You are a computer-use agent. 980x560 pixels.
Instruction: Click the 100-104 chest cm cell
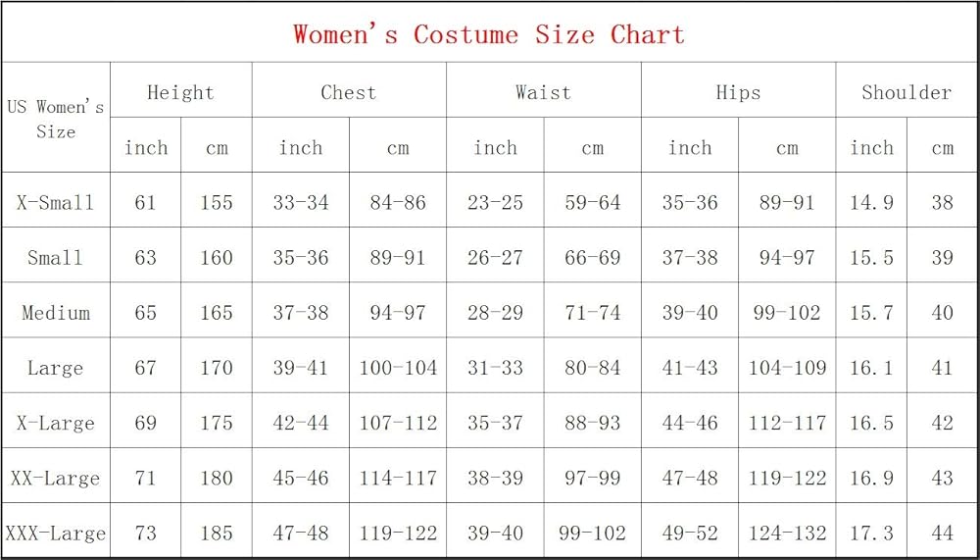pos(398,368)
